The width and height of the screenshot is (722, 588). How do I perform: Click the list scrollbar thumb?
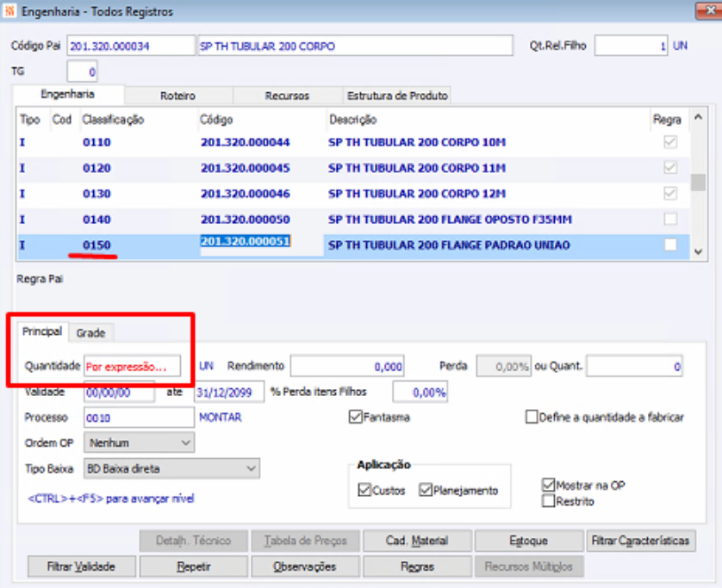698,183
